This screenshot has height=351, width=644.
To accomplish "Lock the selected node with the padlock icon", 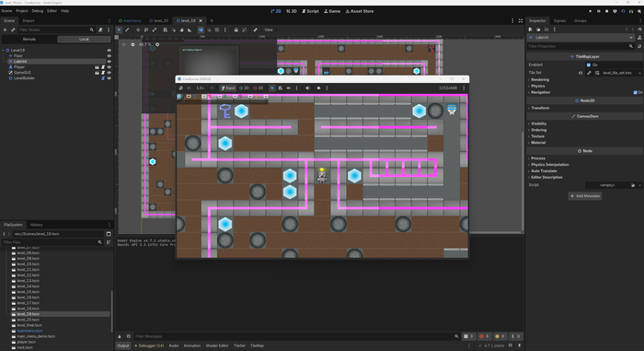I will coord(236,29).
